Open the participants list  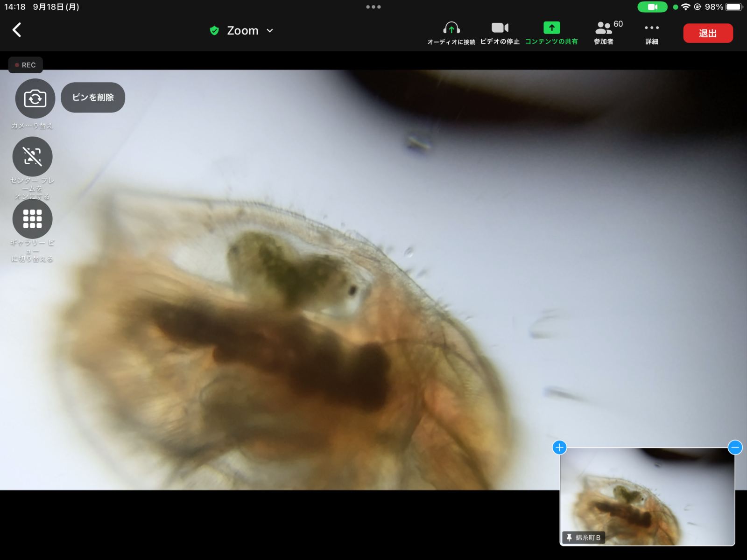pos(604,33)
